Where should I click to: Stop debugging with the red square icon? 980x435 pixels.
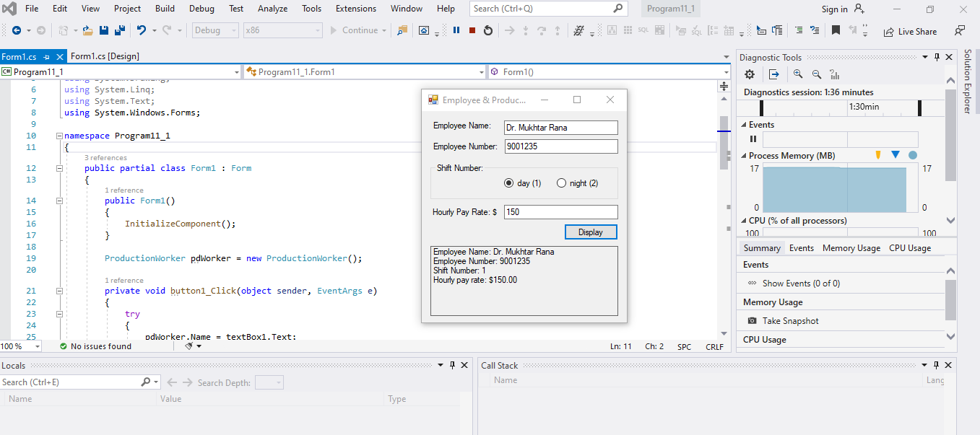coord(472,31)
